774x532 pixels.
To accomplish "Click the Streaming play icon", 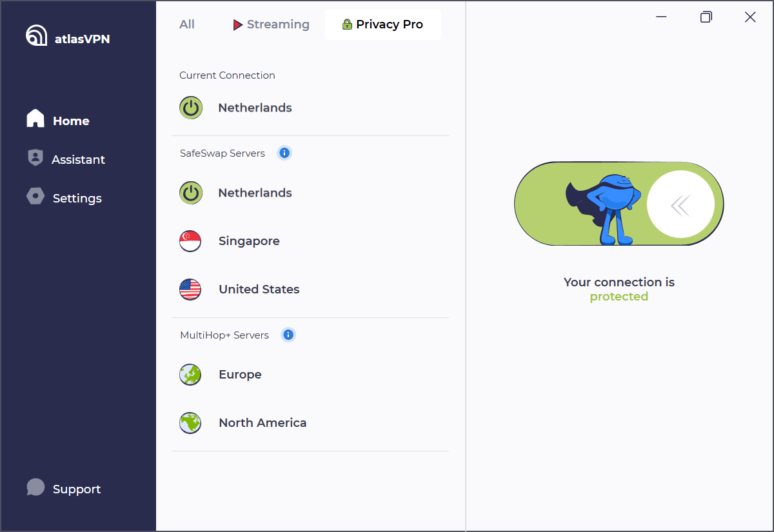I will [238, 25].
